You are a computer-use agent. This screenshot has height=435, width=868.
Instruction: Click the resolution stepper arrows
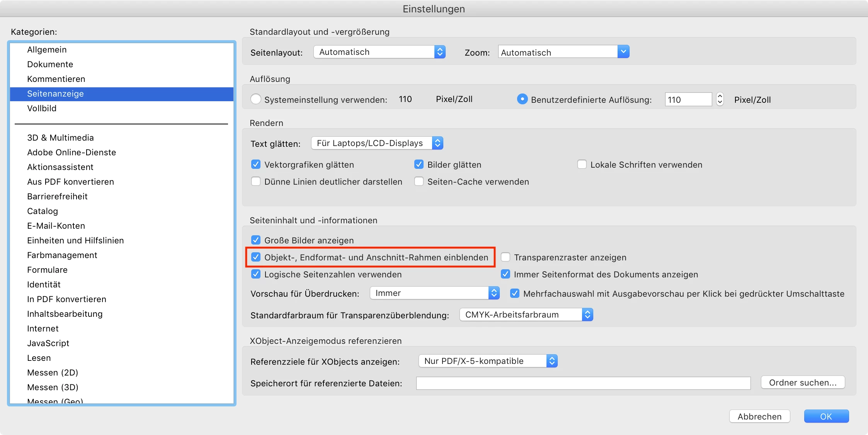coord(720,99)
